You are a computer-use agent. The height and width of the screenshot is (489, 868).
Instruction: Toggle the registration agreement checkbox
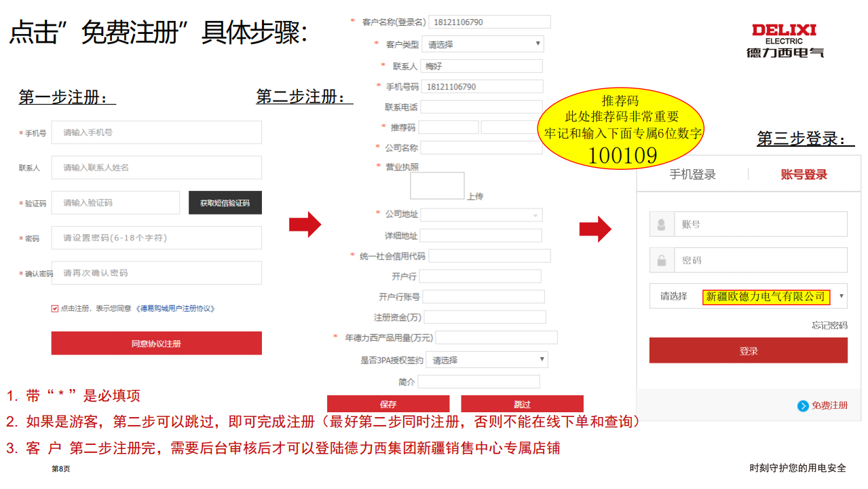click(x=55, y=308)
